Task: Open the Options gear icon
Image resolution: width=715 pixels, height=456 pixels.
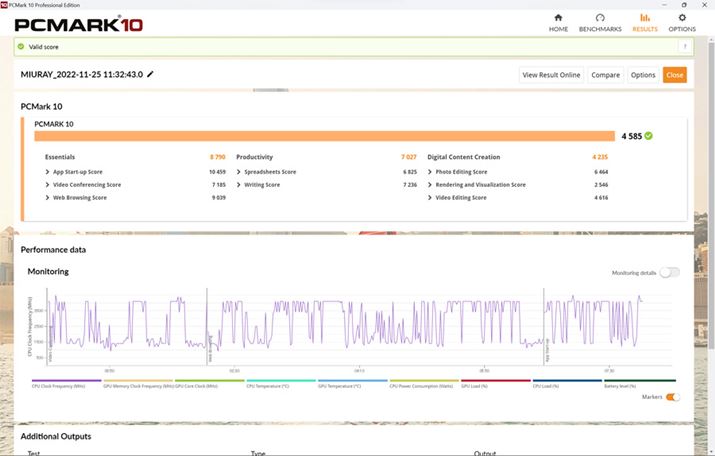Action: tap(682, 17)
